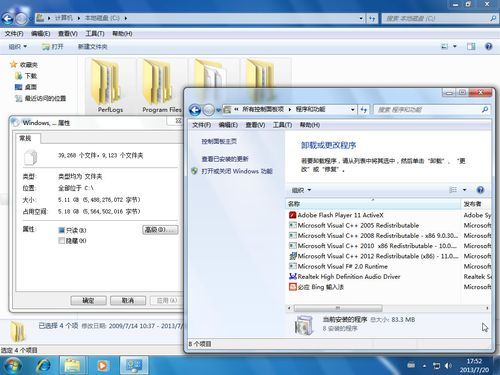Toggle the Hidden attribute checkbox
The height and width of the screenshot is (375, 500).
point(61,241)
